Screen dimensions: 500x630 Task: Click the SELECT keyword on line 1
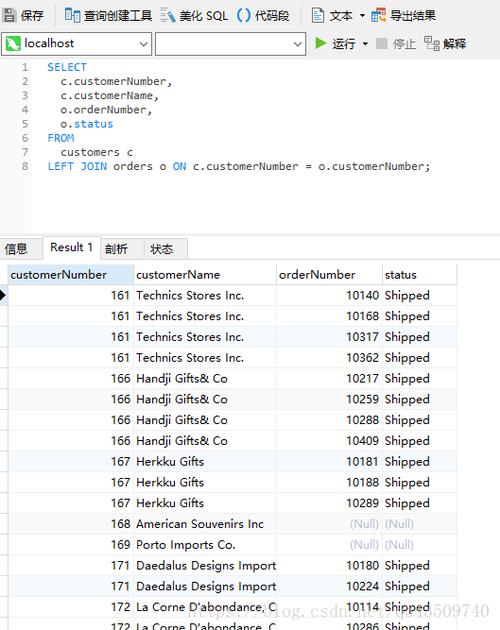tap(67, 67)
